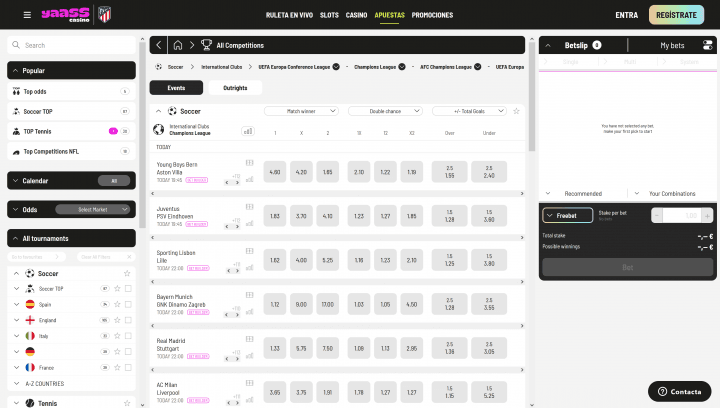Open the CASINO menu item

point(356,15)
